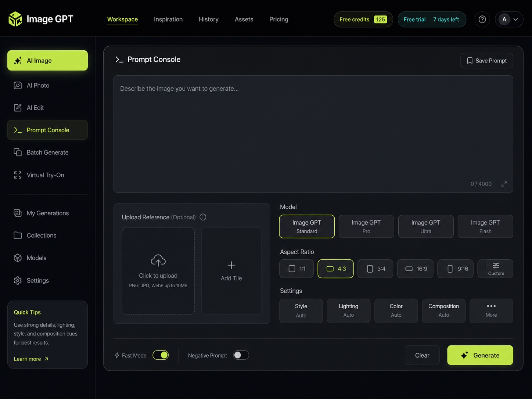Select Image GPT Flash model

[485, 226]
